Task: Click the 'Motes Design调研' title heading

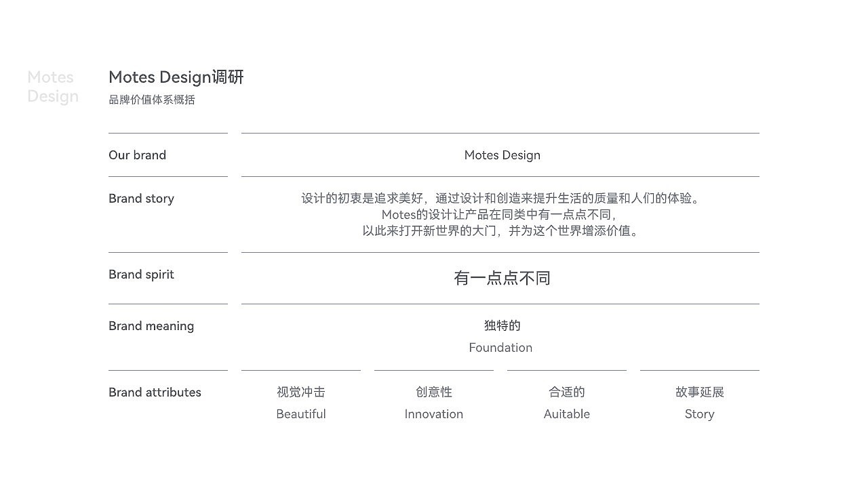Action: [176, 77]
